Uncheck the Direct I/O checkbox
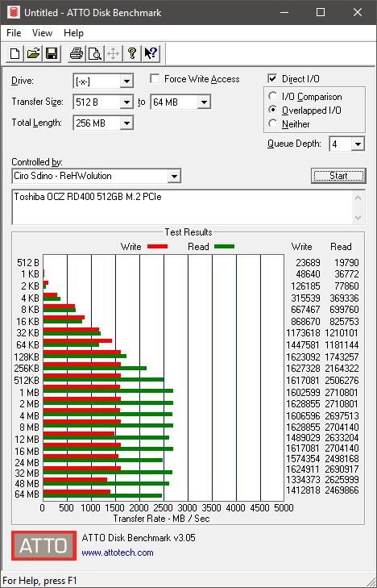The width and height of the screenshot is (377, 588). coord(272,79)
